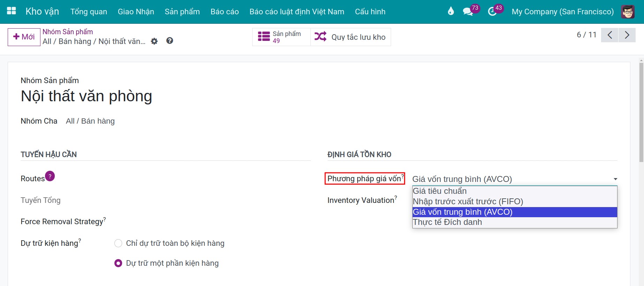Open the Sản phẩm 49 stat button

[x=281, y=37]
